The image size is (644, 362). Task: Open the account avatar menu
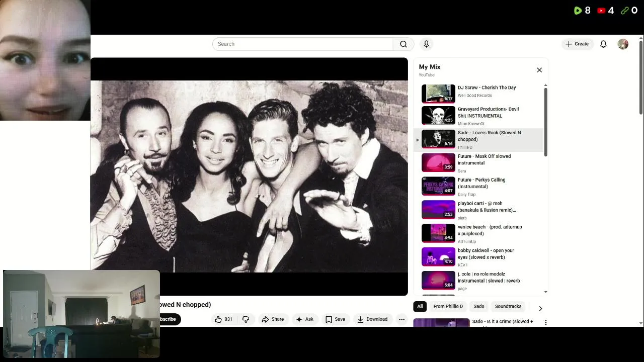point(623,44)
